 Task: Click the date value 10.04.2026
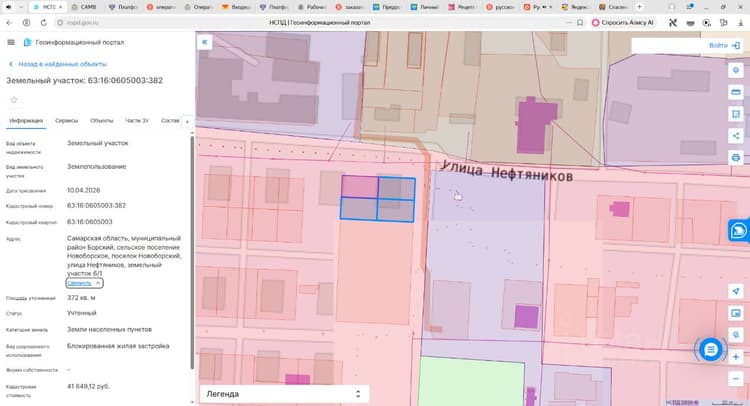(83, 190)
